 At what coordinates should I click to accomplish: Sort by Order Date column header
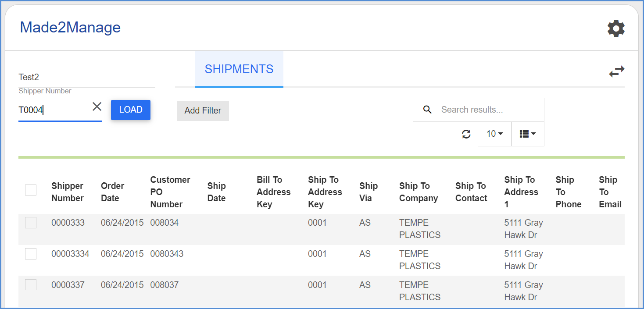pos(113,192)
